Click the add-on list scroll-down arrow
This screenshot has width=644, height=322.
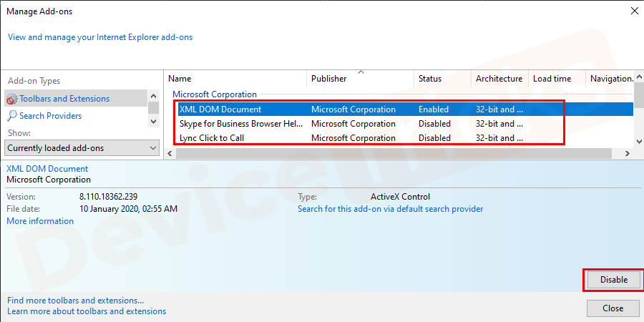[639, 141]
